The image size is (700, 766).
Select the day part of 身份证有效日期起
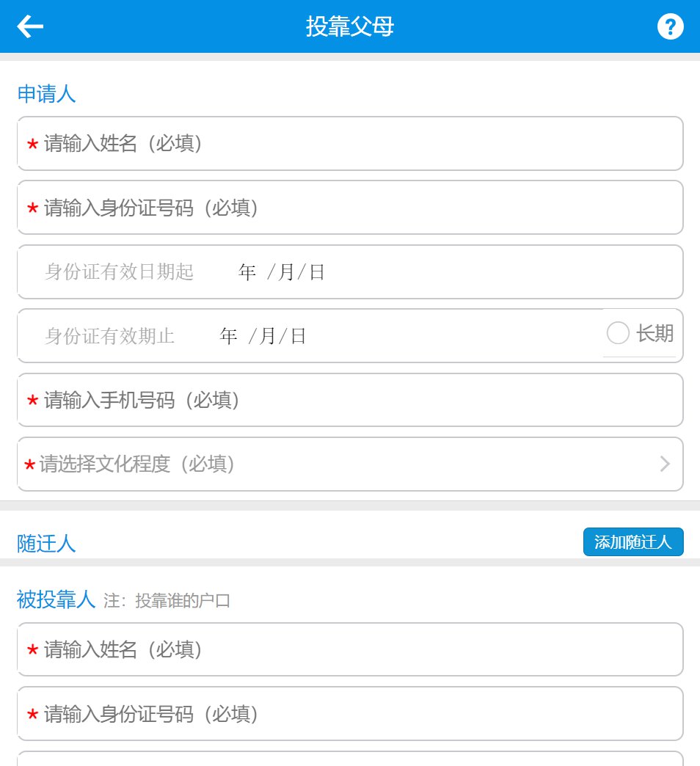(x=317, y=273)
